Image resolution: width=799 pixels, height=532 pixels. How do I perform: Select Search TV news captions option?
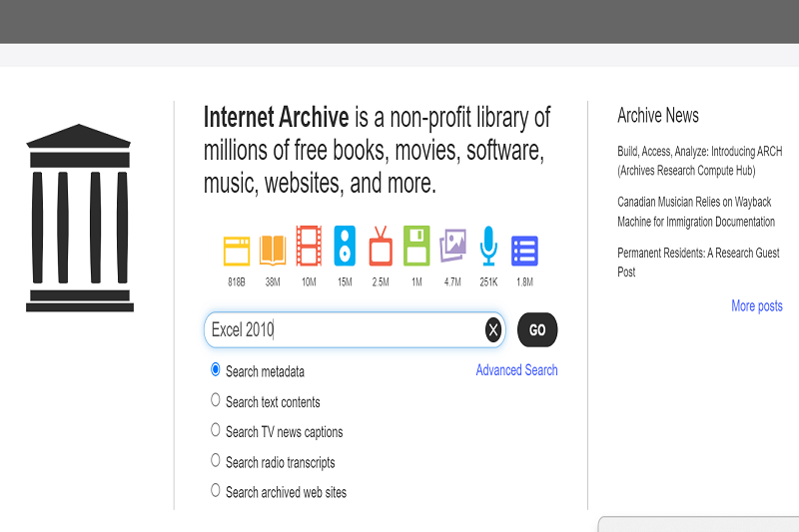216,430
